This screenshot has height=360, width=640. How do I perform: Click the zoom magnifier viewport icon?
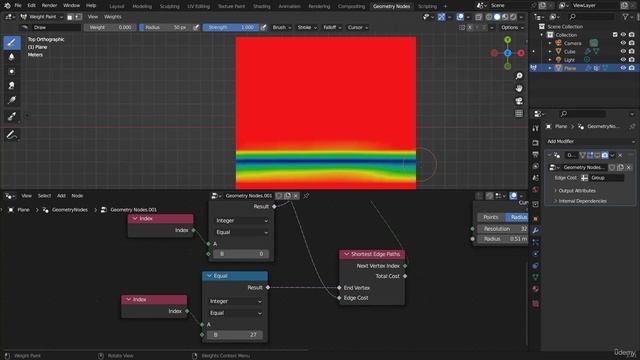pos(519,76)
